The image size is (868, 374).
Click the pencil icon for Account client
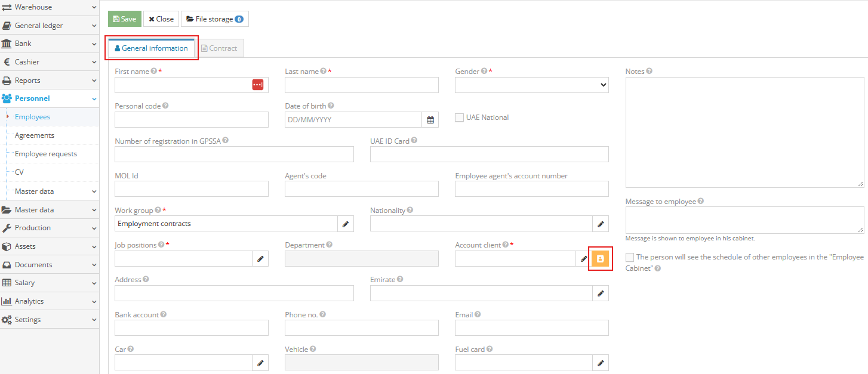(584, 258)
